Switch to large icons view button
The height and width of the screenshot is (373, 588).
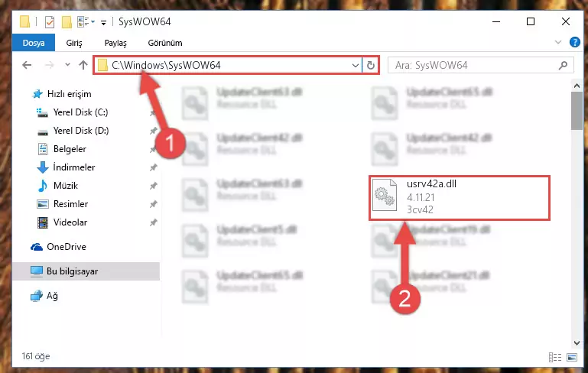click(572, 357)
